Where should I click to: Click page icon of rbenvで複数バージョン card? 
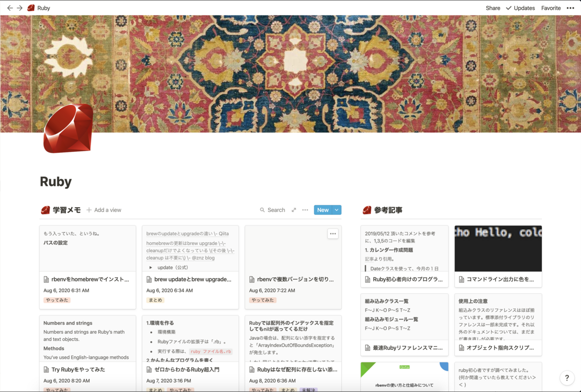[x=252, y=279]
